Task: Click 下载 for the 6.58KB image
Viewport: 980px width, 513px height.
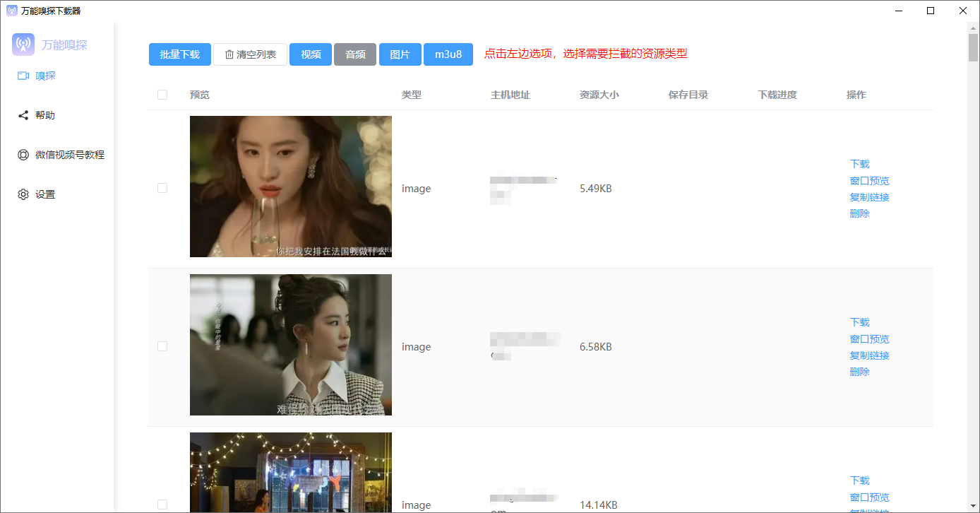Action: click(860, 322)
